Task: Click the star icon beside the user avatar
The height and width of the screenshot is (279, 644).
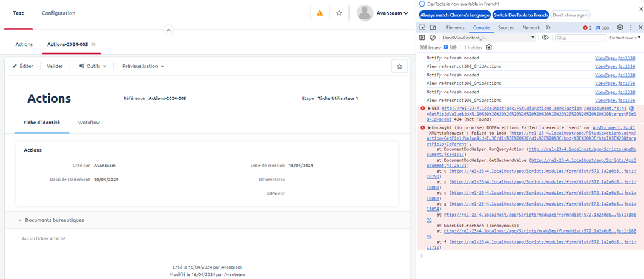Action: click(x=339, y=13)
